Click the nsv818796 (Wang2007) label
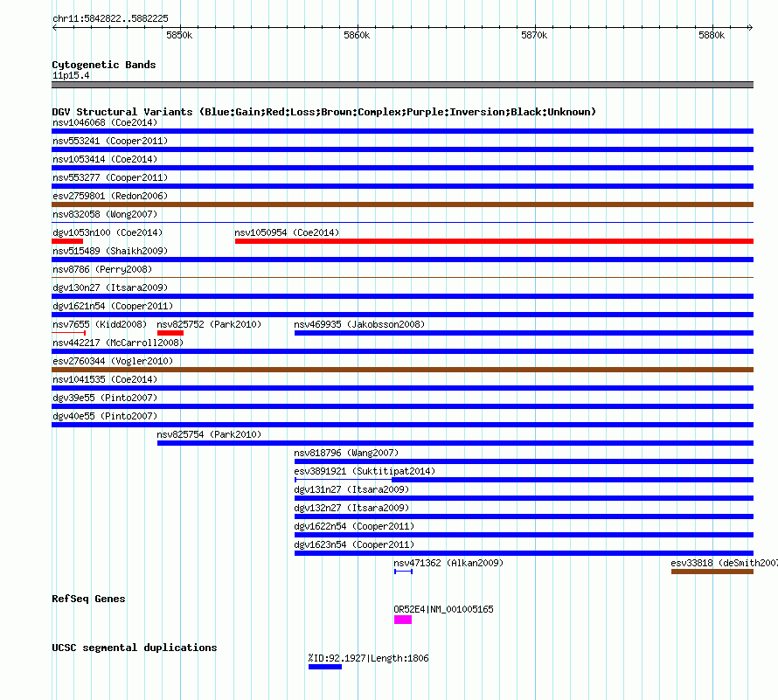The image size is (778, 700). [346, 453]
